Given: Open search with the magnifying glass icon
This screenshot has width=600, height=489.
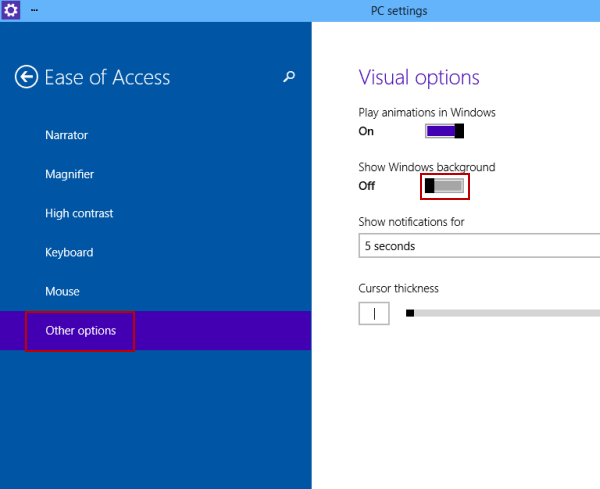Looking at the screenshot, I should pos(289,77).
